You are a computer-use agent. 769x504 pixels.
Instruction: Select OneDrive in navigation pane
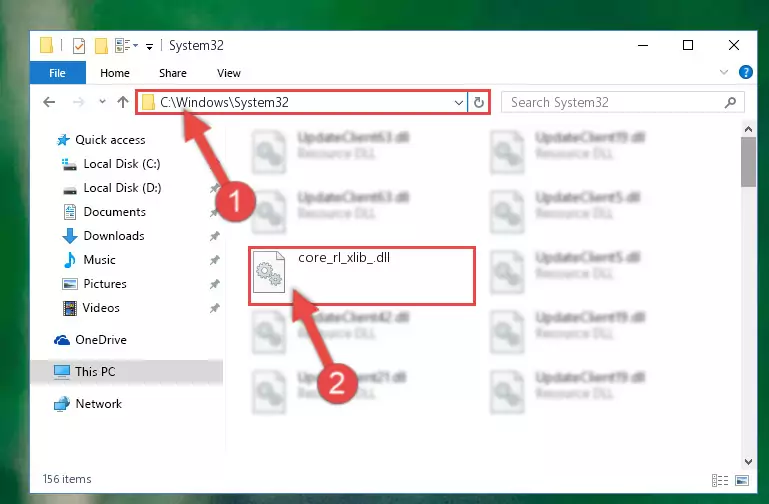pos(101,340)
